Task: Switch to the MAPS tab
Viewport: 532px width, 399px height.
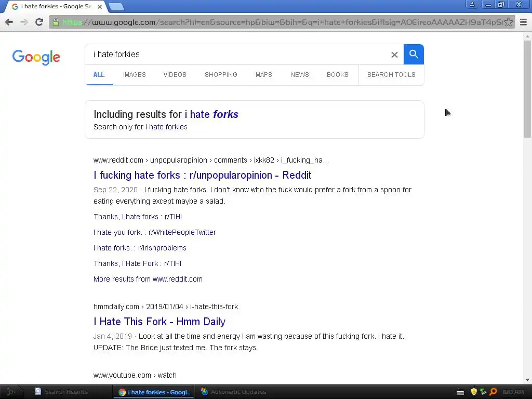Action: click(x=263, y=75)
